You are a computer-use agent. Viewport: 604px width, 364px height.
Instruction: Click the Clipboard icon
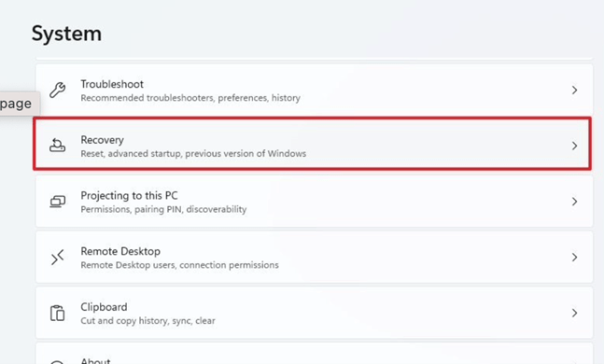click(x=57, y=313)
